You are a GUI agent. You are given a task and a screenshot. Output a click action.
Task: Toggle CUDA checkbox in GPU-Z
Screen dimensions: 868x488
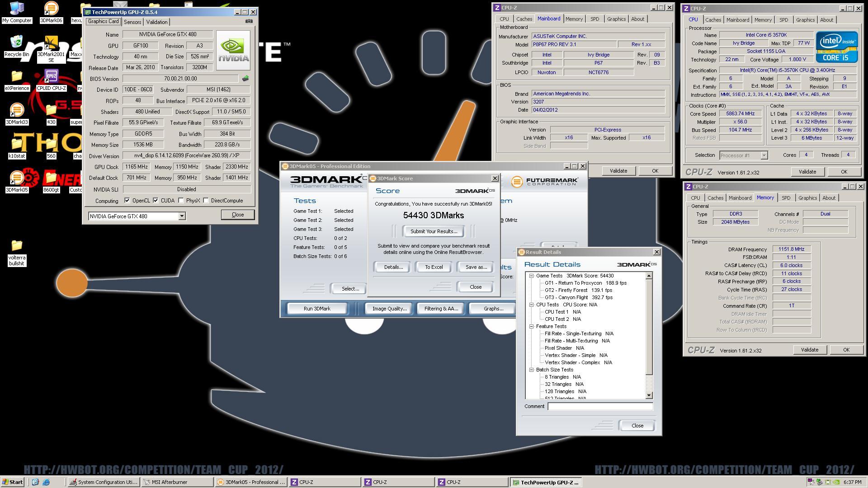click(156, 201)
